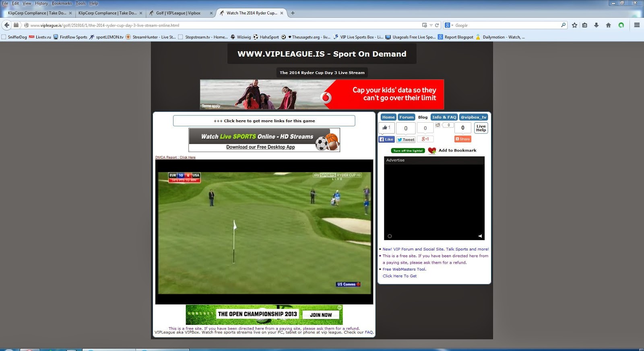Open the @vipbox_tv link
The image size is (644, 351).
pyautogui.click(x=474, y=117)
